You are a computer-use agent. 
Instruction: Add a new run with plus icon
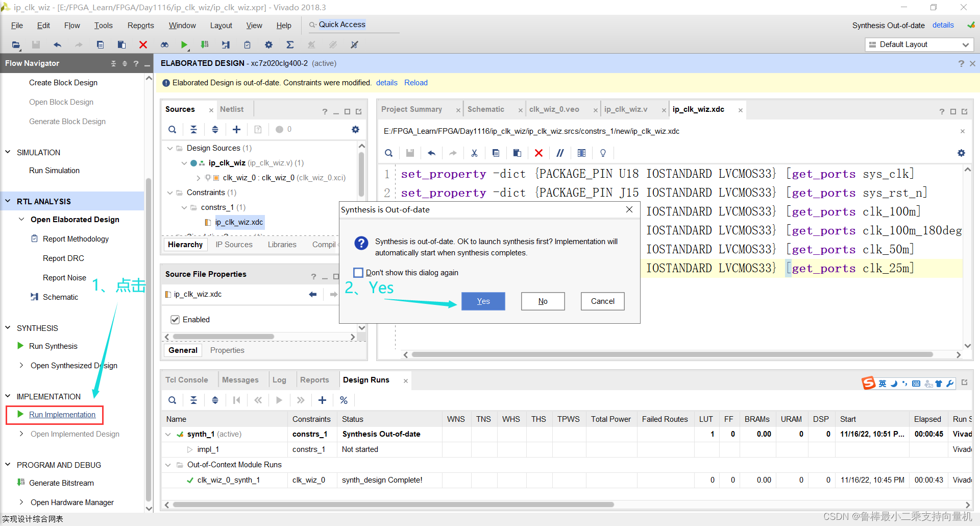[x=322, y=400]
